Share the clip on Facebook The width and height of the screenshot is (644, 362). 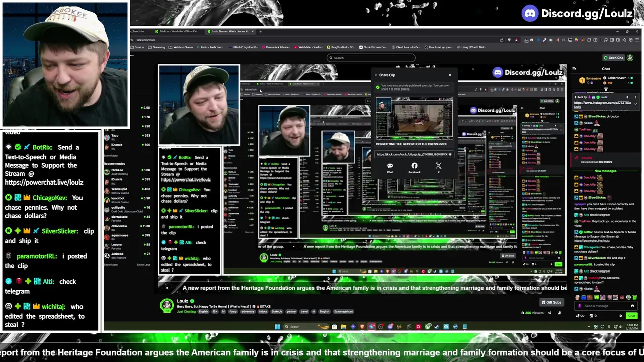(414, 168)
